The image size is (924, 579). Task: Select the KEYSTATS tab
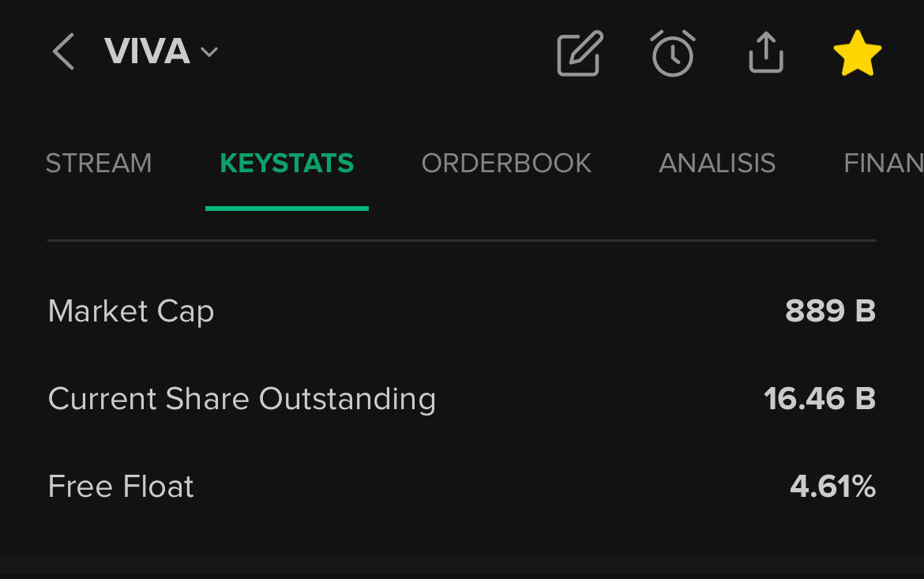tap(287, 164)
